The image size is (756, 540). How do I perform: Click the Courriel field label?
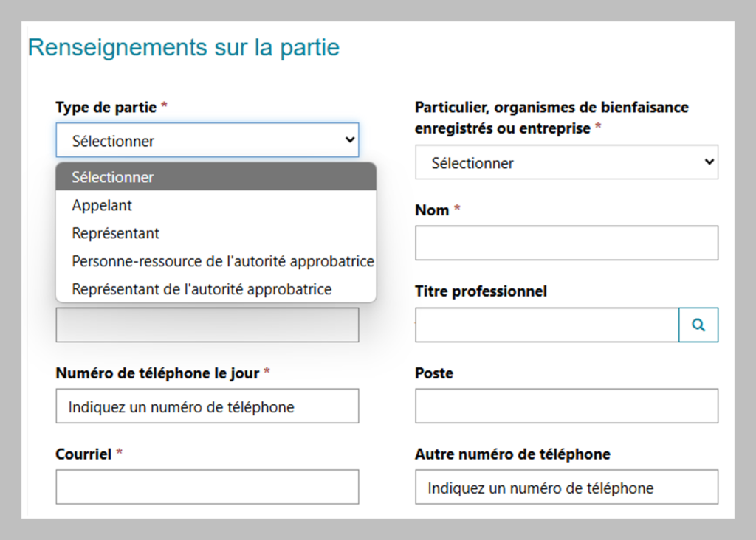83,454
